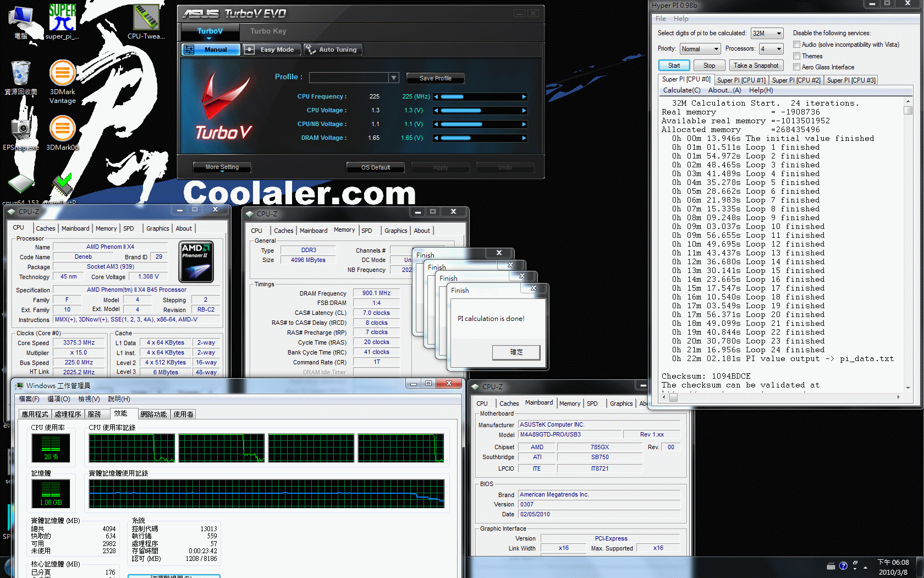Click the Super PI output horizontal scrollbar
The image size is (924, 578).
click(x=781, y=397)
